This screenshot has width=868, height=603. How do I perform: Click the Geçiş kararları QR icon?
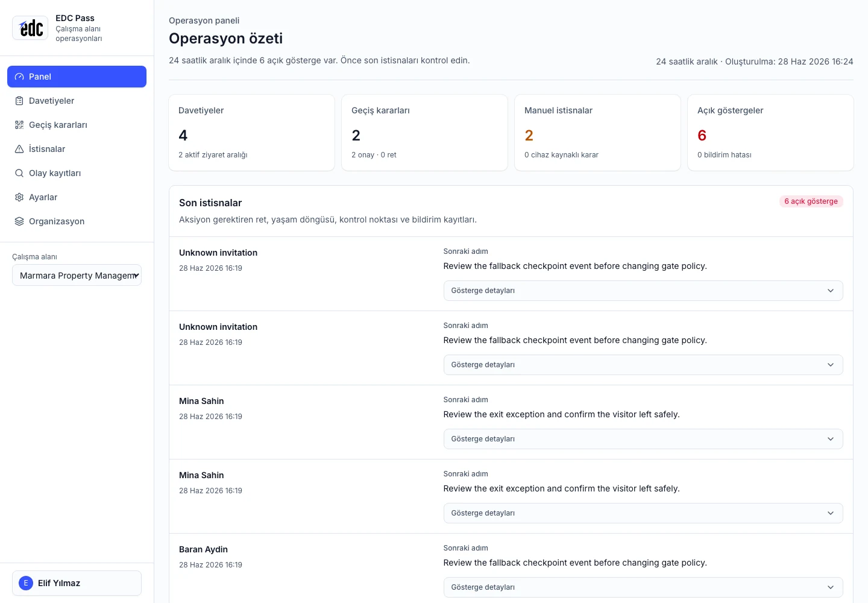point(19,125)
